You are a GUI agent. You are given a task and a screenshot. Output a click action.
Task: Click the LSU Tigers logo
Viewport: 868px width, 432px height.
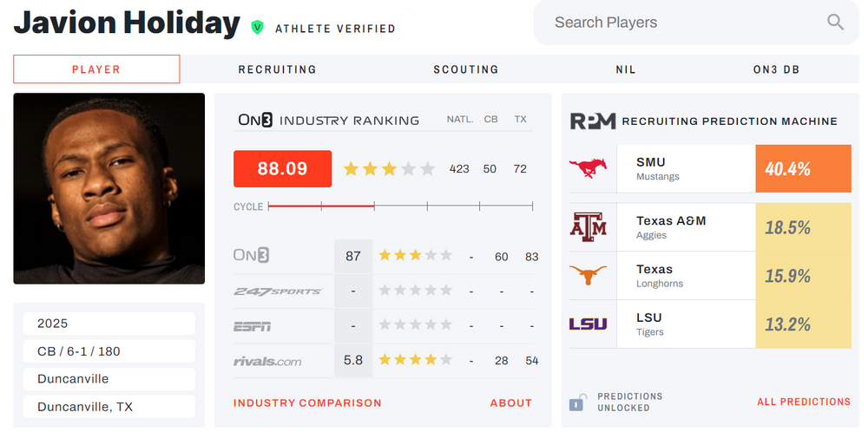tap(588, 324)
